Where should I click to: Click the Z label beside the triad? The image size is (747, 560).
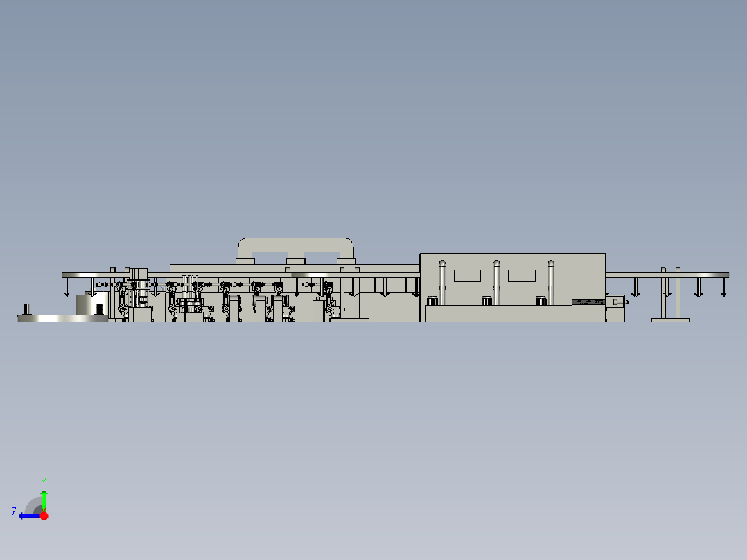pos(14,512)
